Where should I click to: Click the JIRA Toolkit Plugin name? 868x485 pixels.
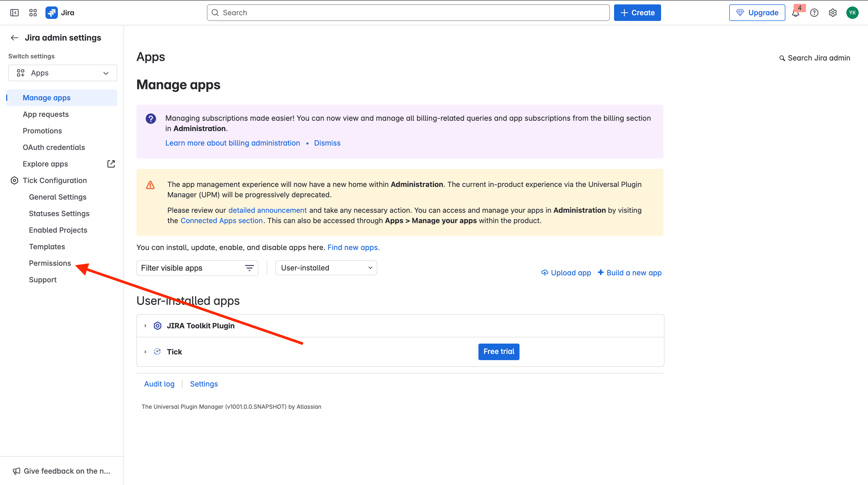point(200,326)
